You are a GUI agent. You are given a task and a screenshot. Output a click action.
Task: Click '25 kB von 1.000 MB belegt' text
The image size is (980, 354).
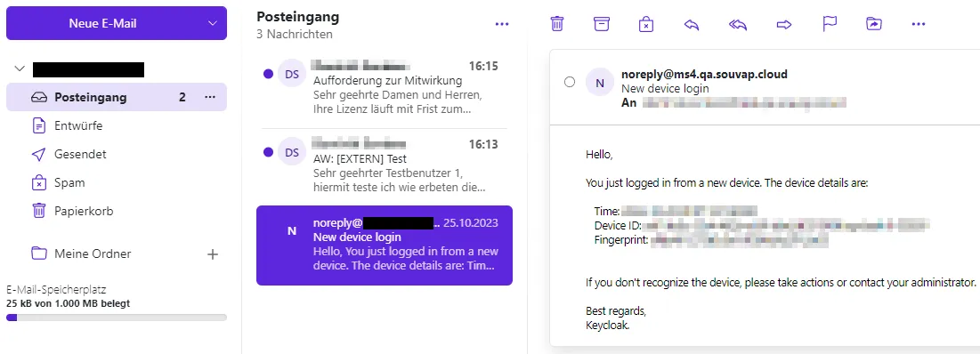tap(69, 303)
